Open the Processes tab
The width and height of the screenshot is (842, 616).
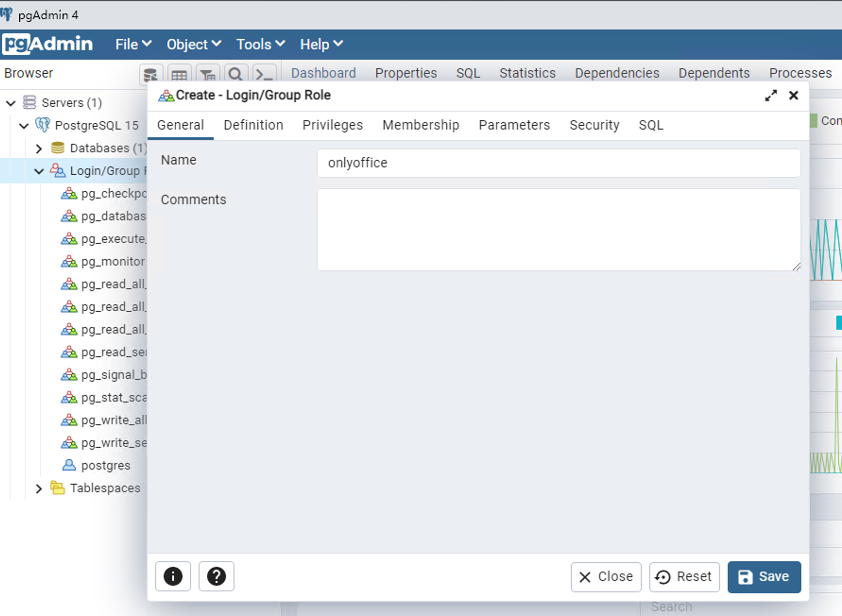(800, 73)
